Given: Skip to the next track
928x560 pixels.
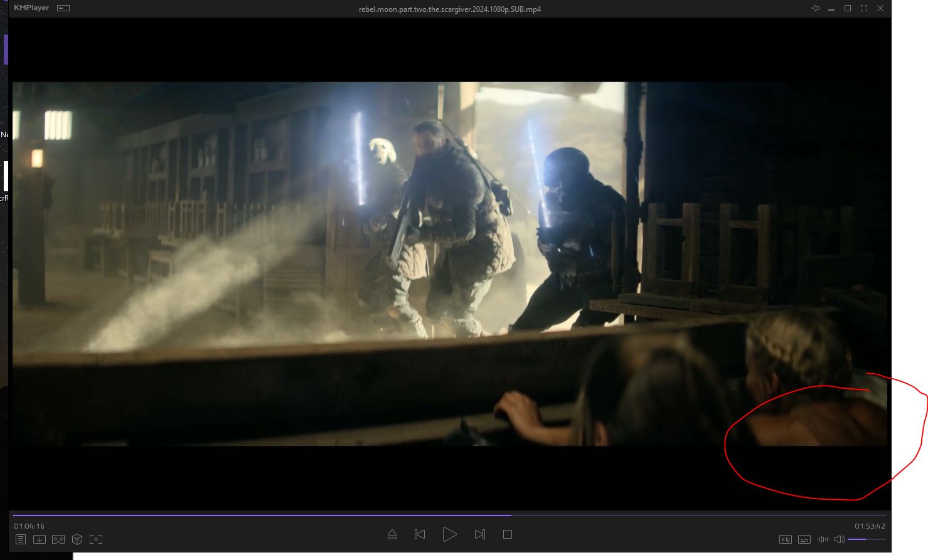Looking at the screenshot, I should (x=479, y=534).
